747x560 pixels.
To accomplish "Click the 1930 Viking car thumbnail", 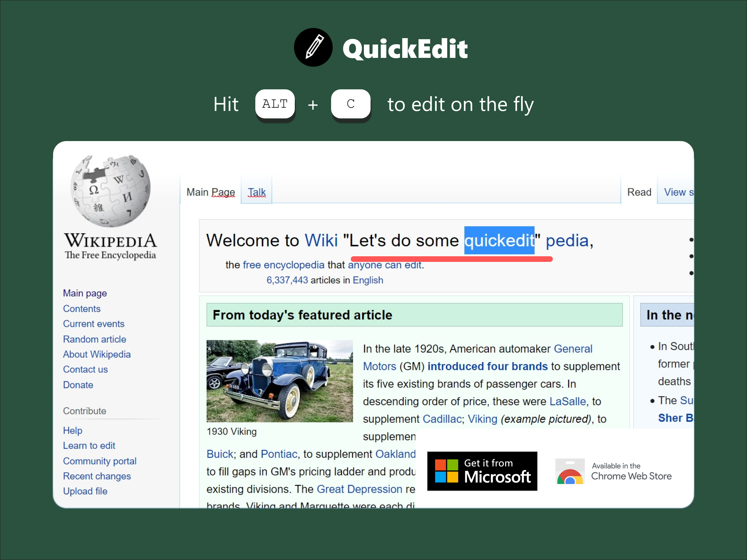I will (280, 381).
